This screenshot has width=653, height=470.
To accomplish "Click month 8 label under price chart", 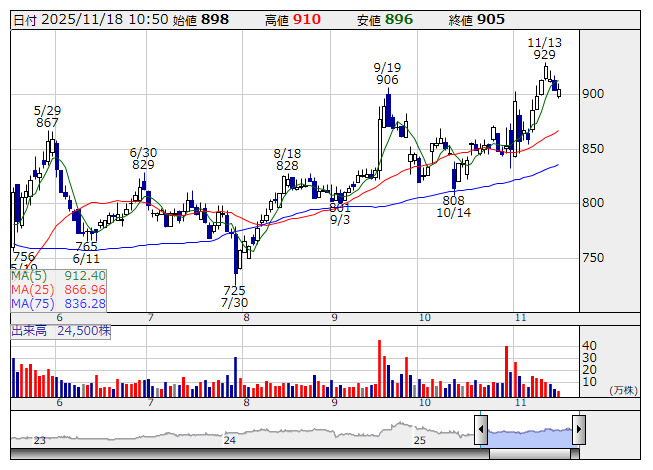I will point(247,318).
